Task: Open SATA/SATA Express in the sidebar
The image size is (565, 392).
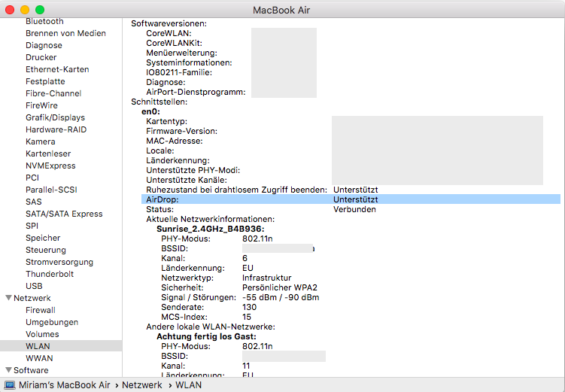Action: (64, 214)
